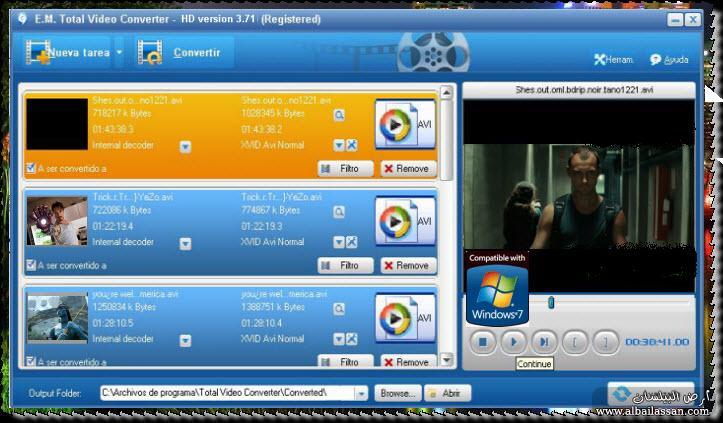The height and width of the screenshot is (423, 723).
Task: Remove the Trick.r.Tr task
Action: [408, 266]
